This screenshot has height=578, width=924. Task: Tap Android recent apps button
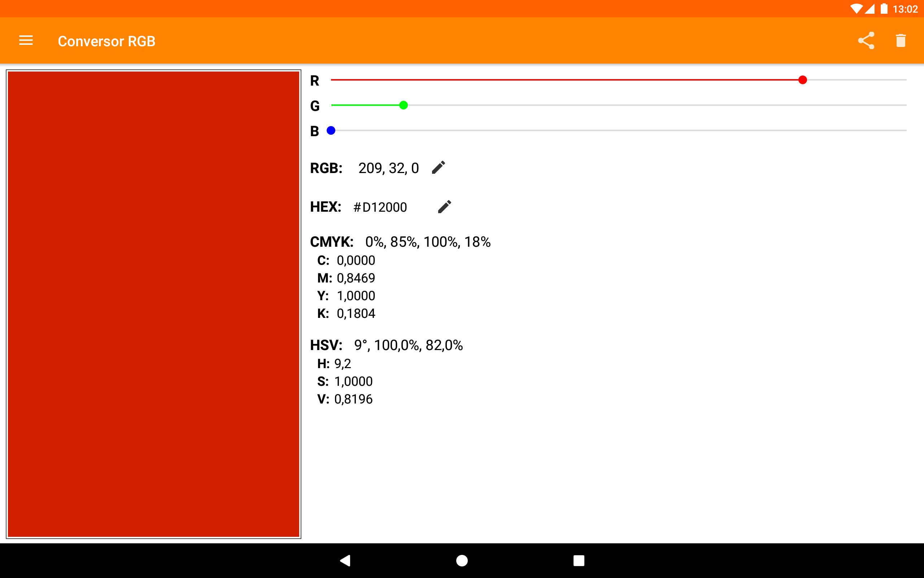579,560
